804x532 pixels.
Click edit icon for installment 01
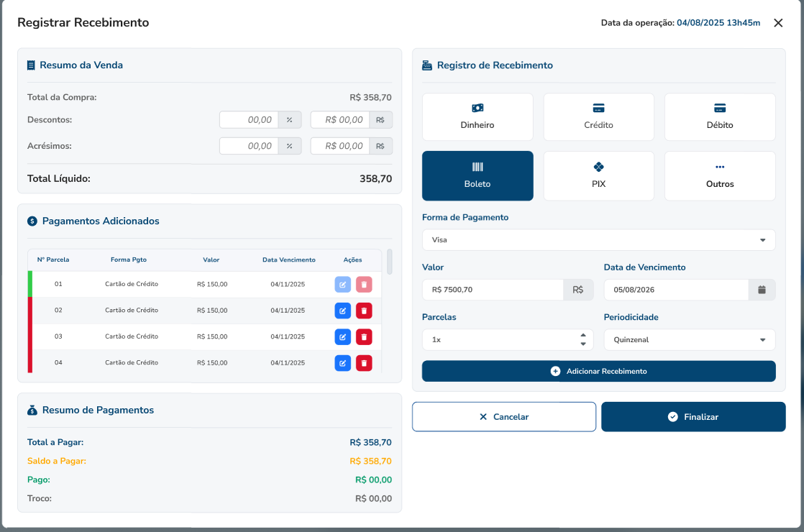coord(342,285)
